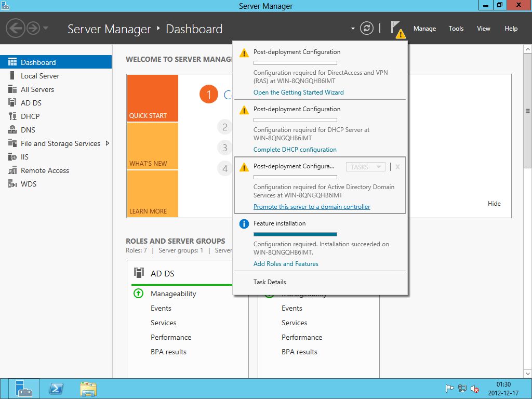
Task: Open Task Details in notifications panel
Action: click(x=270, y=282)
